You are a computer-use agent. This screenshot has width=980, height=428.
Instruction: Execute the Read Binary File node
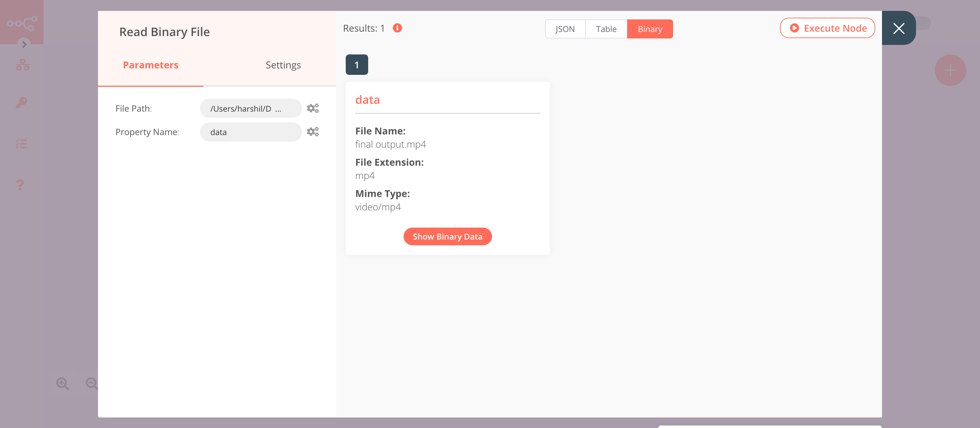point(828,28)
